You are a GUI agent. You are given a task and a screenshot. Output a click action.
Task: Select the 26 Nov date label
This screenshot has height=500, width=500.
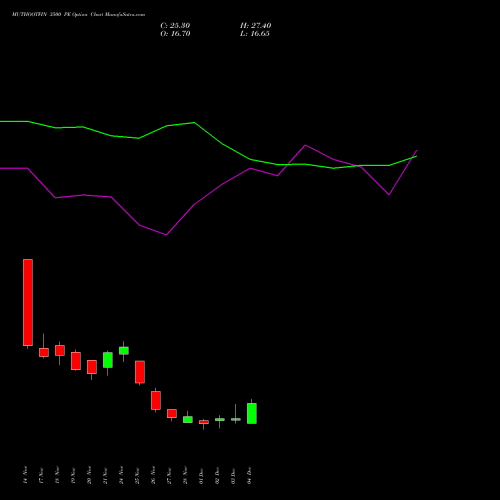(x=153, y=475)
